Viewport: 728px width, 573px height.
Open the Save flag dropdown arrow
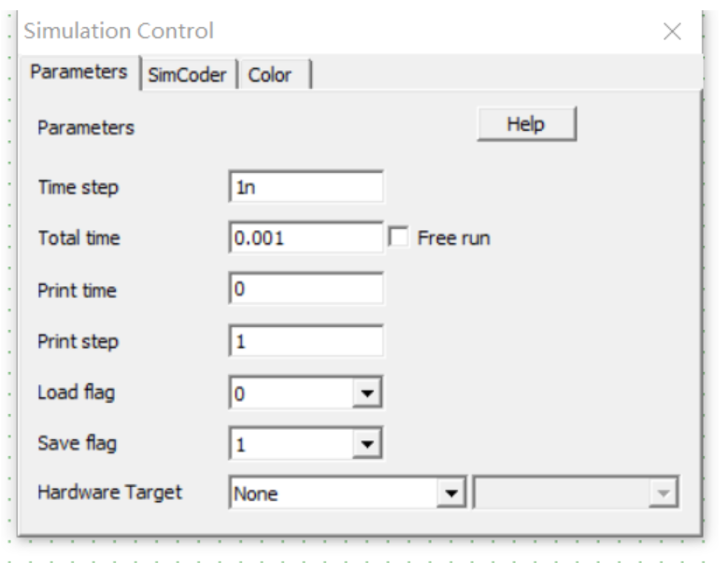368,445
